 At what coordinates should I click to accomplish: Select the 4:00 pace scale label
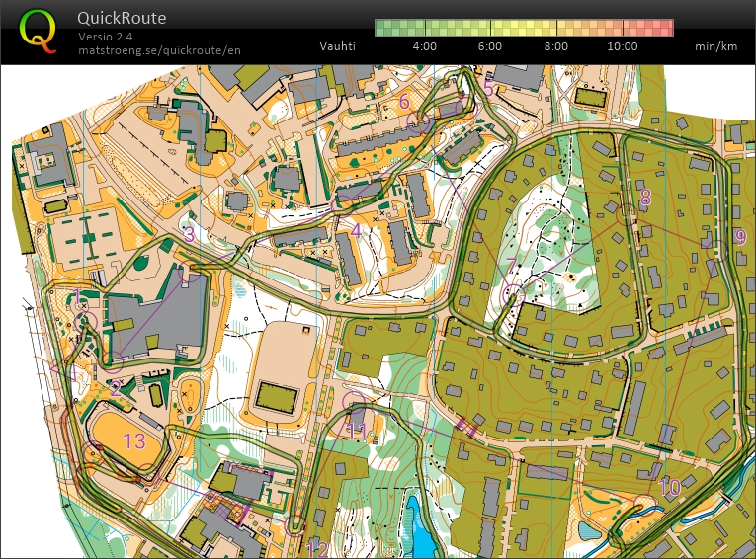[424, 46]
